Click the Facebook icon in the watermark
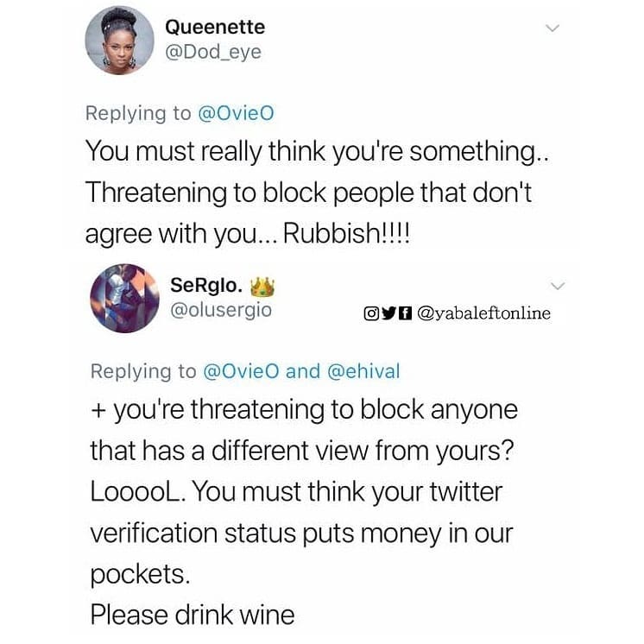The image size is (644, 644). 405,313
